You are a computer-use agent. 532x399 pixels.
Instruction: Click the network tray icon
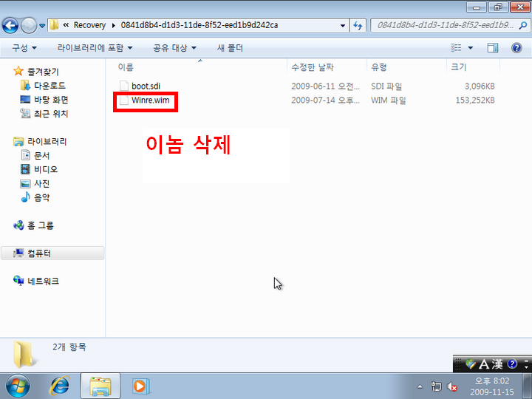[436, 386]
